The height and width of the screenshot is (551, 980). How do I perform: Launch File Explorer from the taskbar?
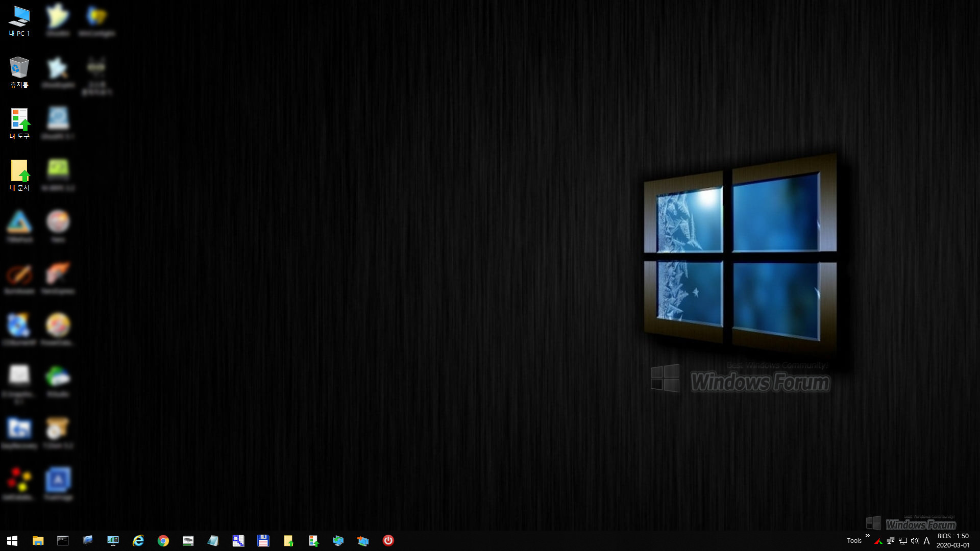pos(38,540)
